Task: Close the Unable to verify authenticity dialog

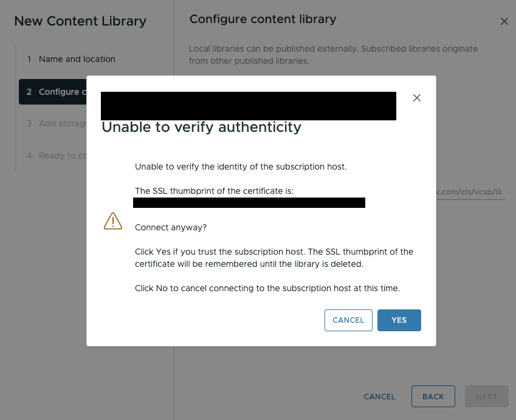Action: pyautogui.click(x=416, y=98)
